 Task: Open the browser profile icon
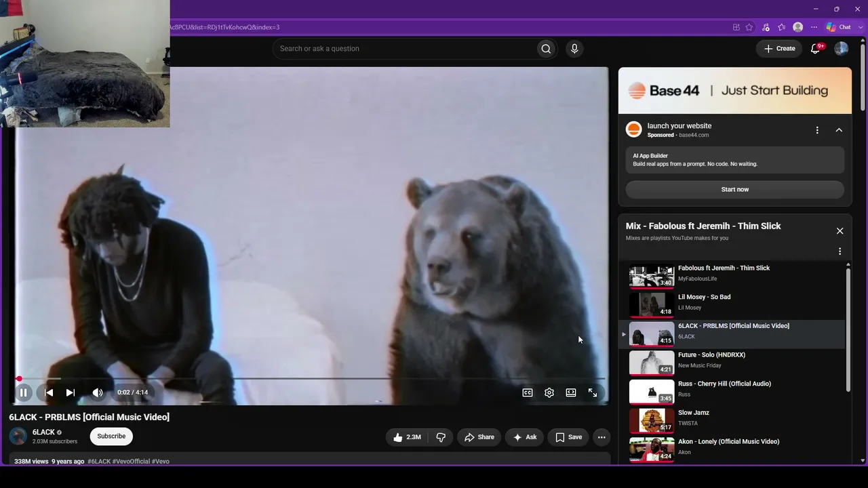point(798,27)
